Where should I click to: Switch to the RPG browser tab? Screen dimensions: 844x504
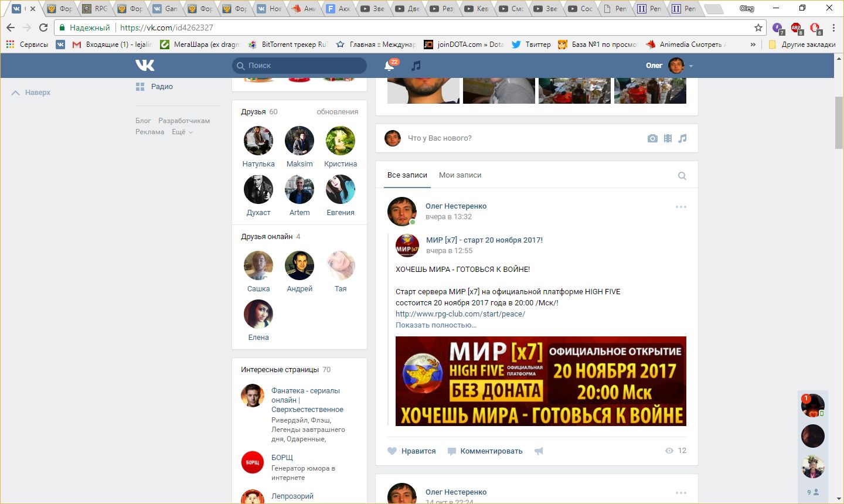[x=95, y=9]
